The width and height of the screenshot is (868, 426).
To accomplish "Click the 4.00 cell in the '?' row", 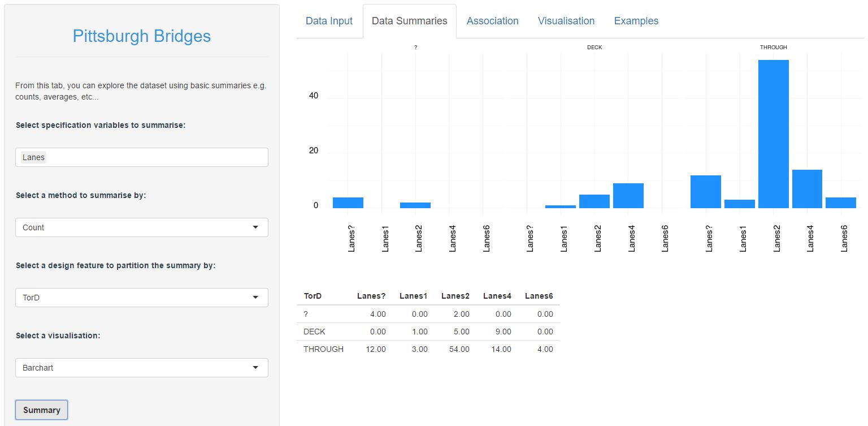I will [x=378, y=314].
